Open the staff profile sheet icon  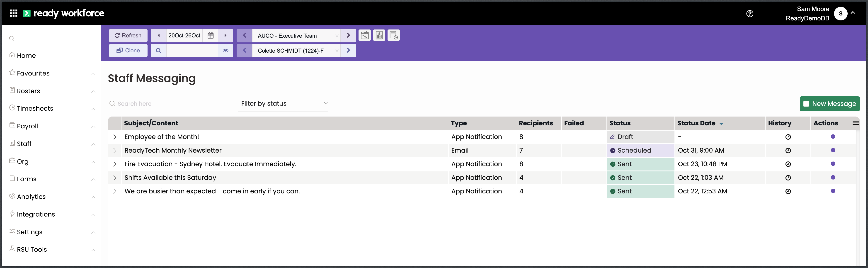coord(379,35)
